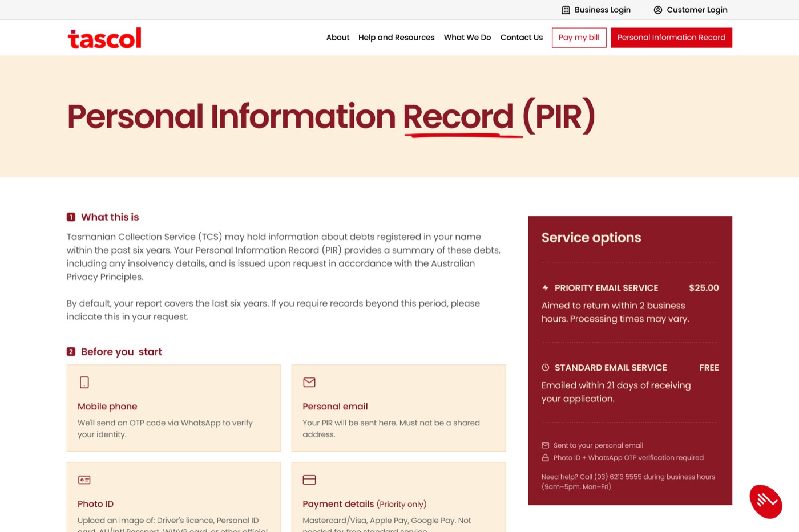Open the red chat widget icon
Screen dimensions: 799x532
(765, 501)
